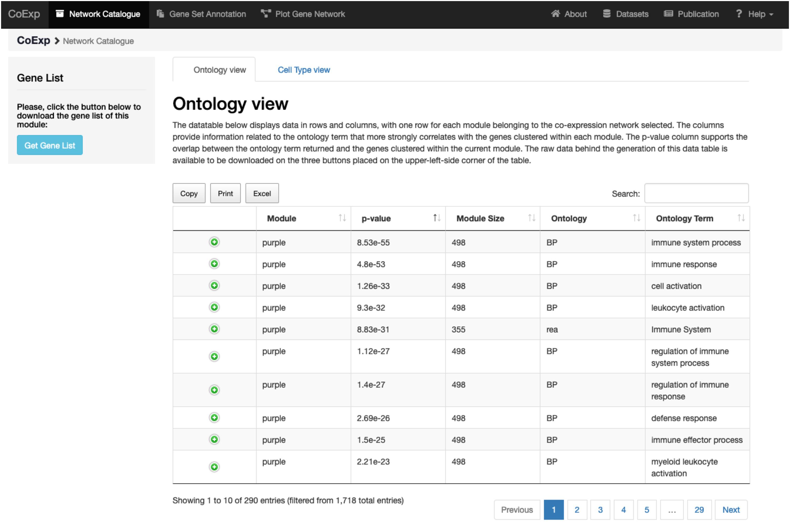Open the Network Catalogue nav item

[98, 14]
